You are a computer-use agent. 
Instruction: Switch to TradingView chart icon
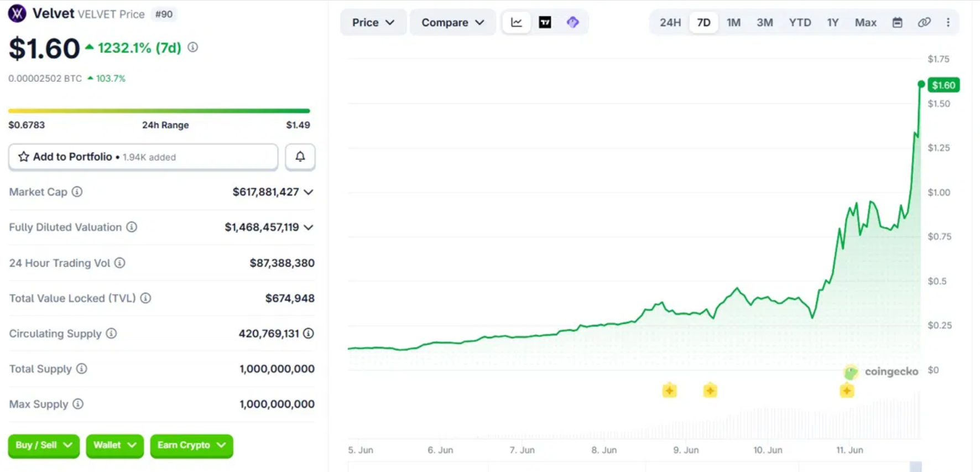point(545,22)
